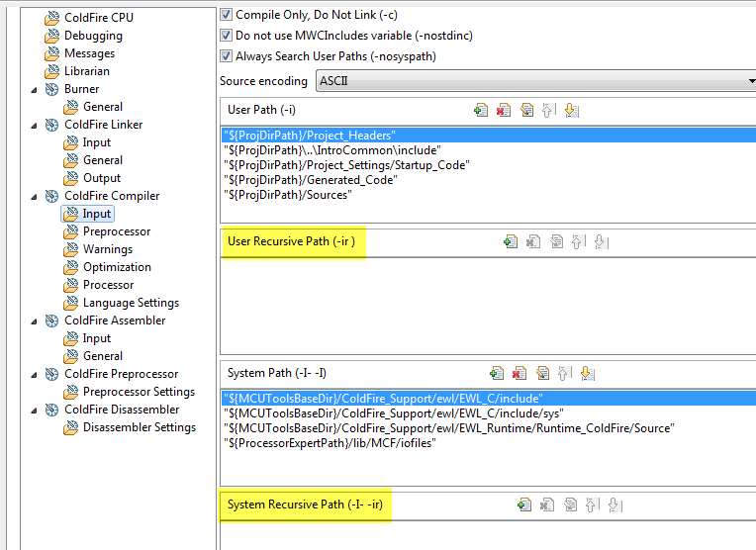This screenshot has height=550, width=756.
Task: Open Language Settings page
Action: 132,304
